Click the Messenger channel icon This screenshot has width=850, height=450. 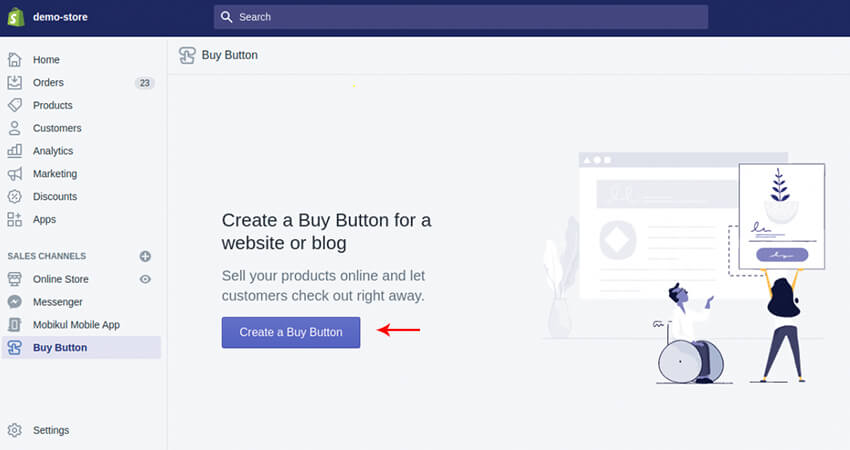point(15,302)
